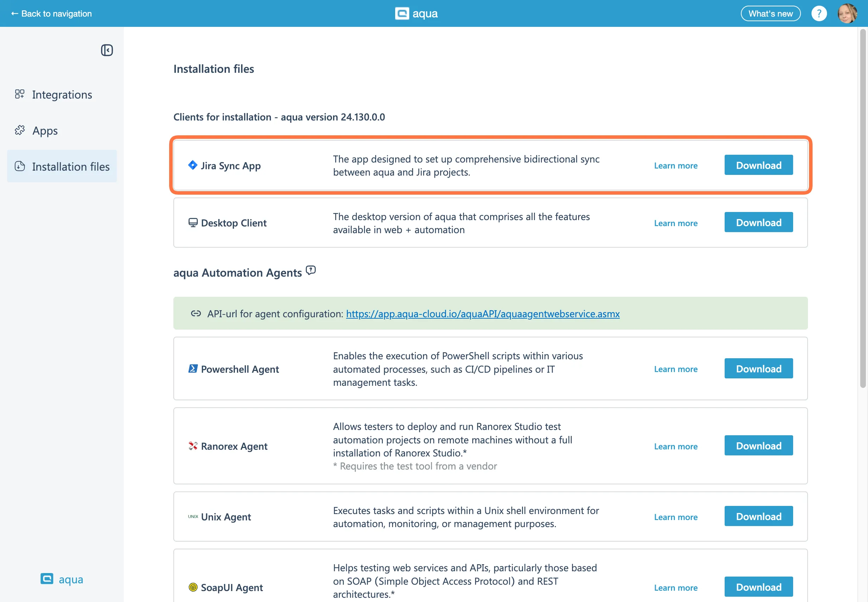Go back to navigation
The image size is (868, 602).
click(52, 13)
